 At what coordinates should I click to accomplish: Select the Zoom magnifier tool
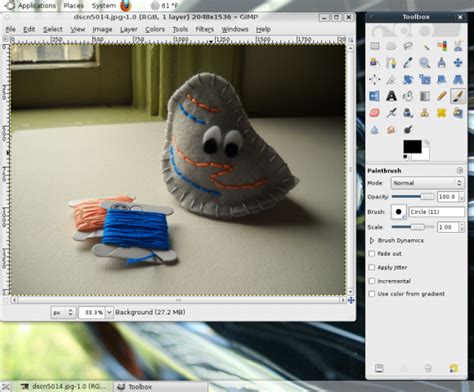[x=425, y=63]
